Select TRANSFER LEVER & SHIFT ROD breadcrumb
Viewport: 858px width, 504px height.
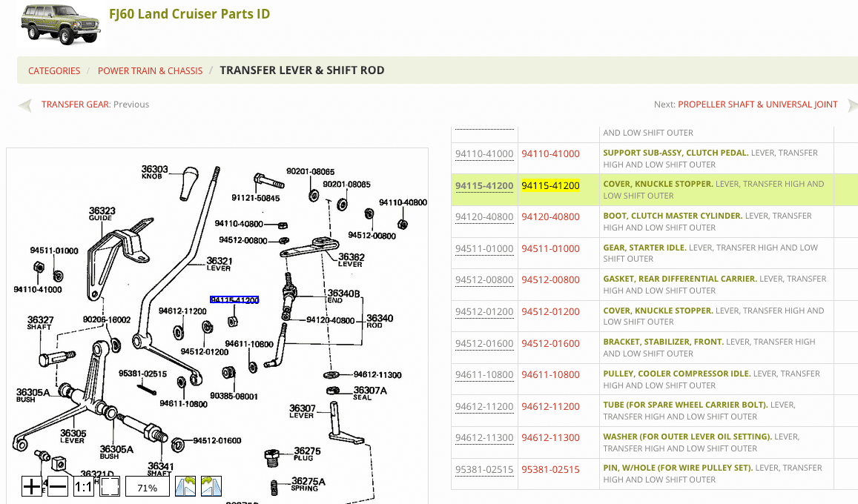point(302,70)
